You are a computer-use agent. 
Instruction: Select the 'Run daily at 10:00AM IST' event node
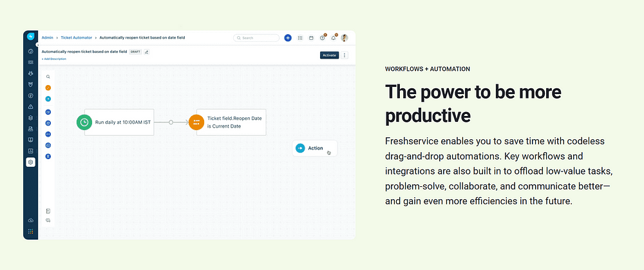[119, 122]
